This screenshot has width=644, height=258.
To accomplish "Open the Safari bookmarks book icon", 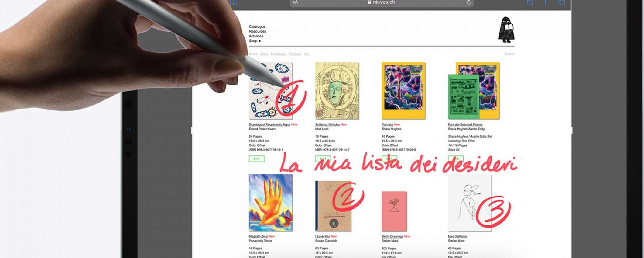I will (x=233, y=2).
